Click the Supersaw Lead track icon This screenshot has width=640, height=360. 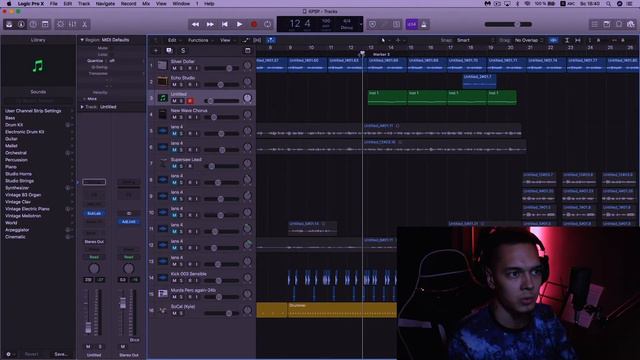point(162,163)
